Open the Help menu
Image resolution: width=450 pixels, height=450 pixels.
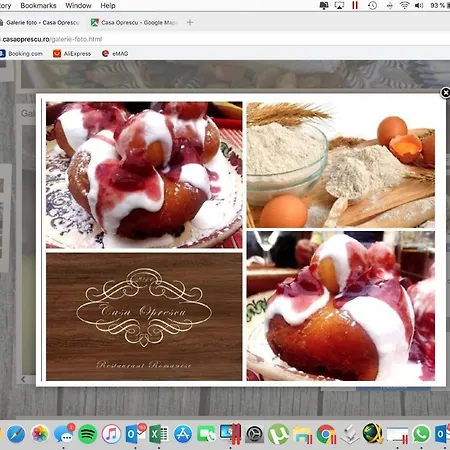pyautogui.click(x=108, y=5)
